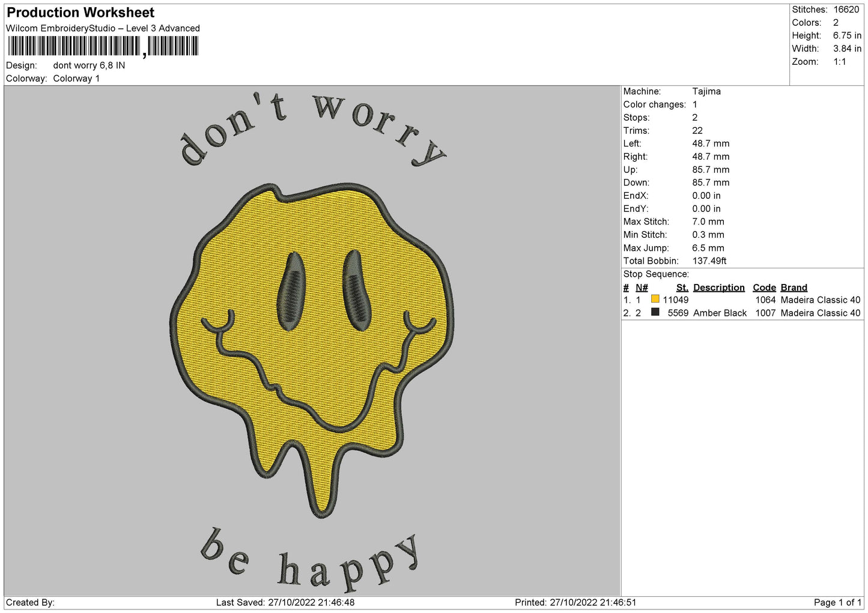Viewport: 868px width, 613px height.
Task: Click the Max Jump value 6.5 mm
Action: click(708, 248)
